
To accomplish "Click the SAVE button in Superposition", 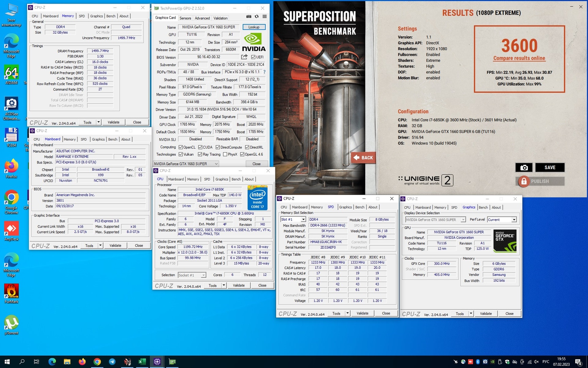I will [550, 167].
